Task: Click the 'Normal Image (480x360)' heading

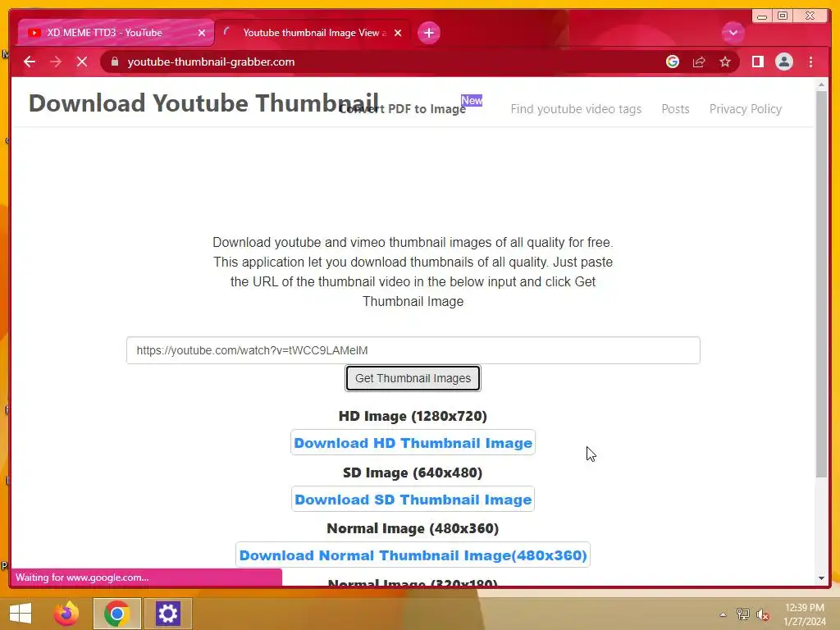Action: (413, 529)
